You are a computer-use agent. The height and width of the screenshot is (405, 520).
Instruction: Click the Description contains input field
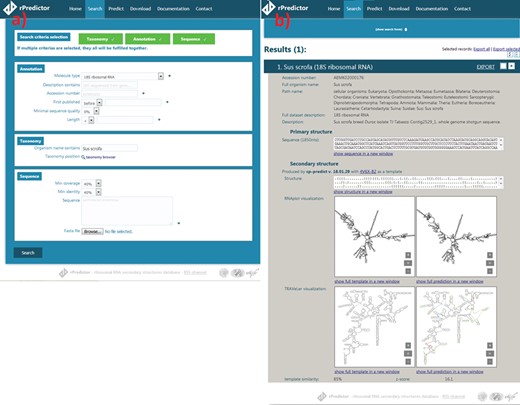click(109, 85)
